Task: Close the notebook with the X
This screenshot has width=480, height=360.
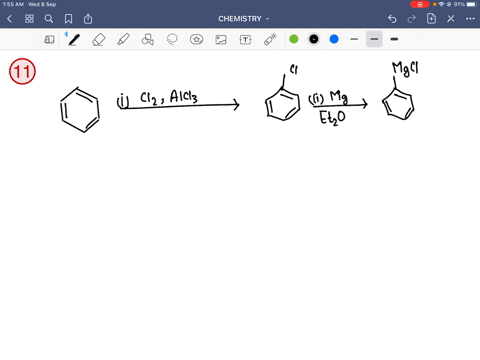Action: click(x=451, y=19)
